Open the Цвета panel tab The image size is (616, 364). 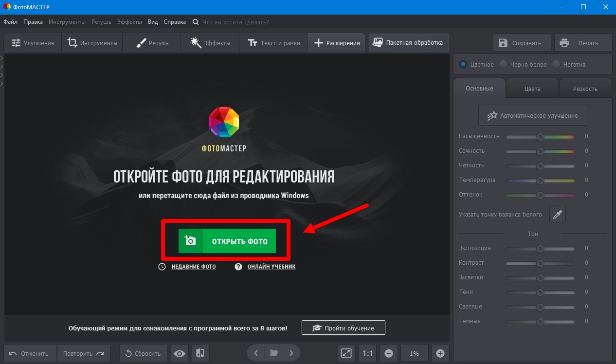click(532, 89)
